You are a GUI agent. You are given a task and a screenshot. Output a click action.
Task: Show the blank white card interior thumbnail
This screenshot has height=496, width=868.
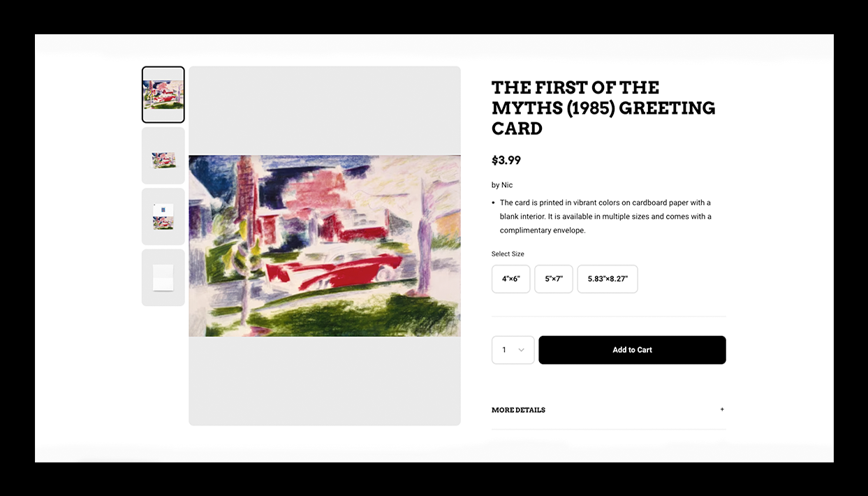[163, 277]
